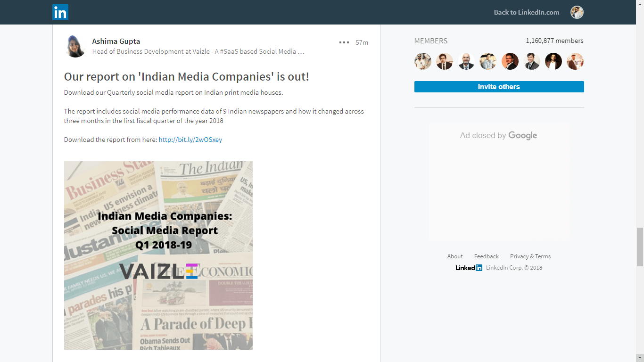
Task: Open the Vaizle report cover image
Action: point(158,255)
